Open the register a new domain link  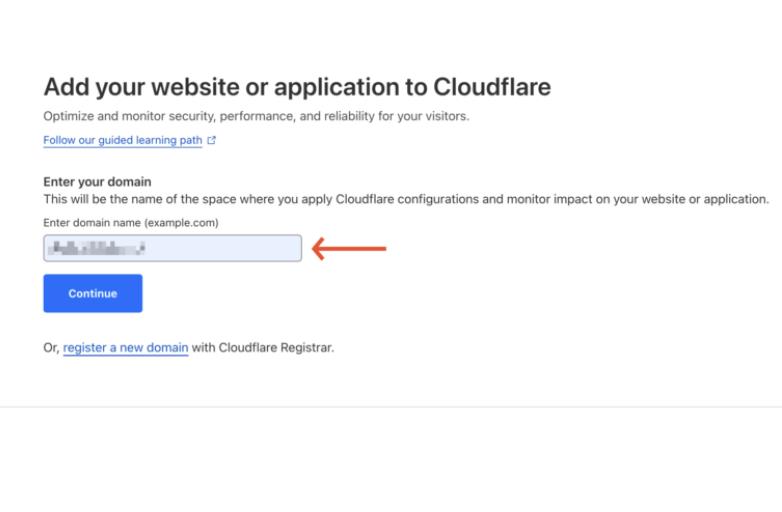(x=125, y=348)
